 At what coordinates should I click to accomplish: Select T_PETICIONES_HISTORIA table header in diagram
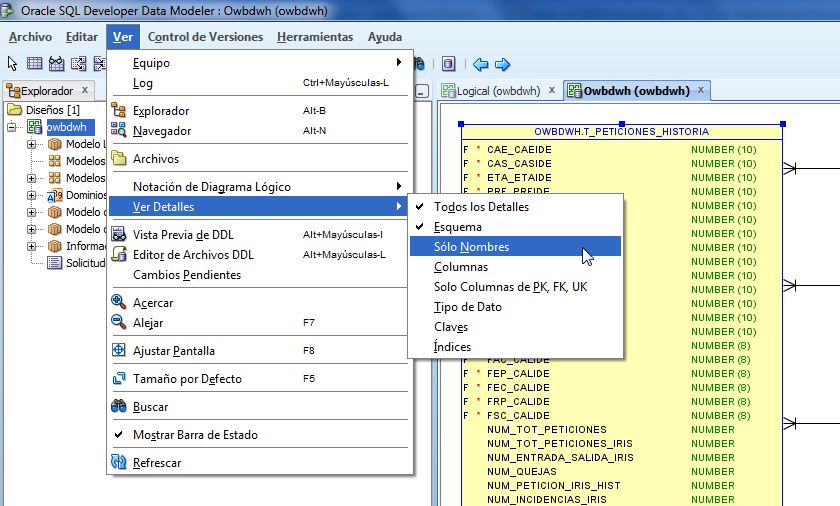621,132
